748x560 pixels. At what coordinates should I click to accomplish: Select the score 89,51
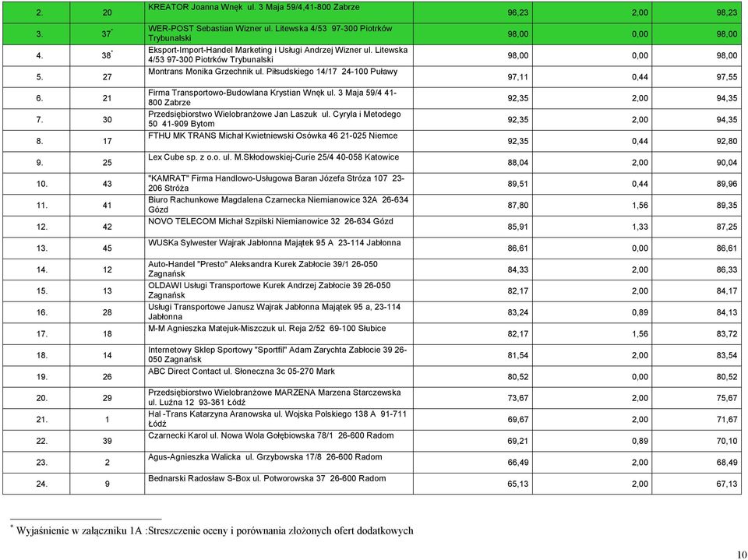517,185
